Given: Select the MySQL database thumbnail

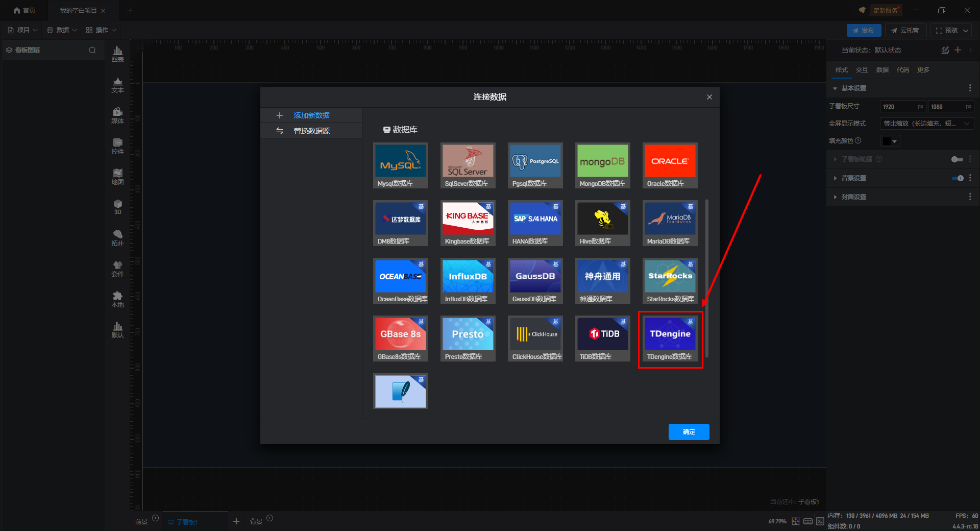Looking at the screenshot, I should [x=401, y=165].
